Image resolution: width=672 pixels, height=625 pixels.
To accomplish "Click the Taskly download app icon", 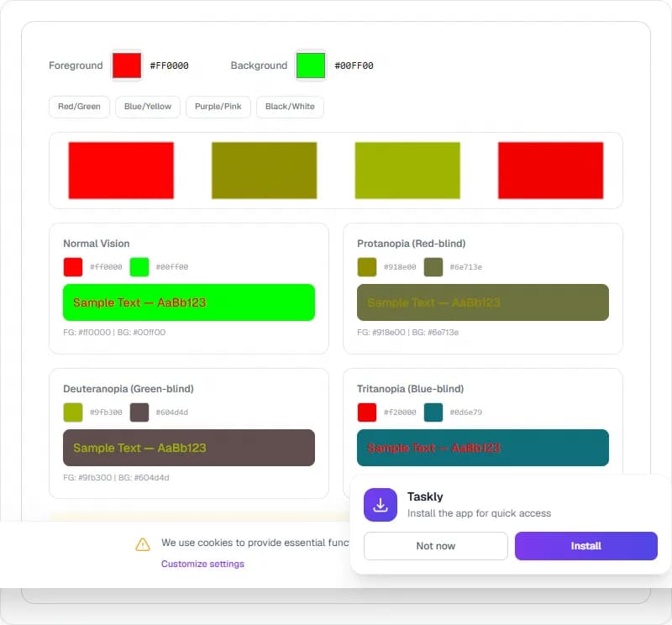I will [381, 505].
